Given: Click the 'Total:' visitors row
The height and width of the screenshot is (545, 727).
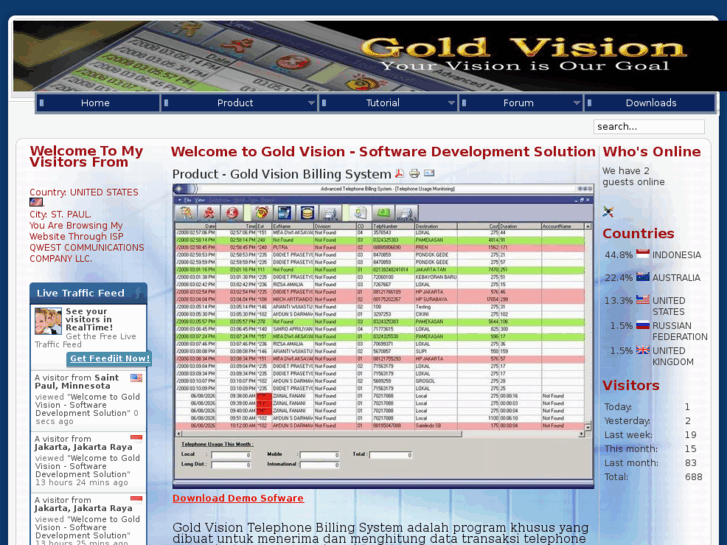Looking at the screenshot, I should [x=653, y=477].
